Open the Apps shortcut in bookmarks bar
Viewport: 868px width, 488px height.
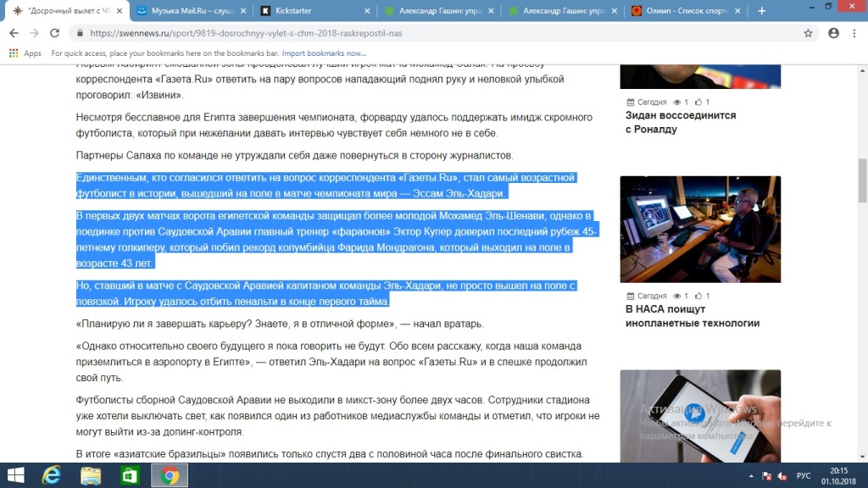point(25,53)
